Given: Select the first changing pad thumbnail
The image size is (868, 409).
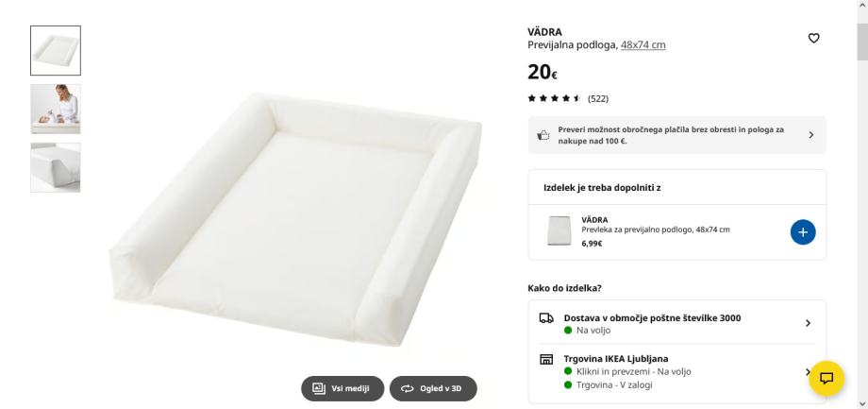Looking at the screenshot, I should coord(56,50).
